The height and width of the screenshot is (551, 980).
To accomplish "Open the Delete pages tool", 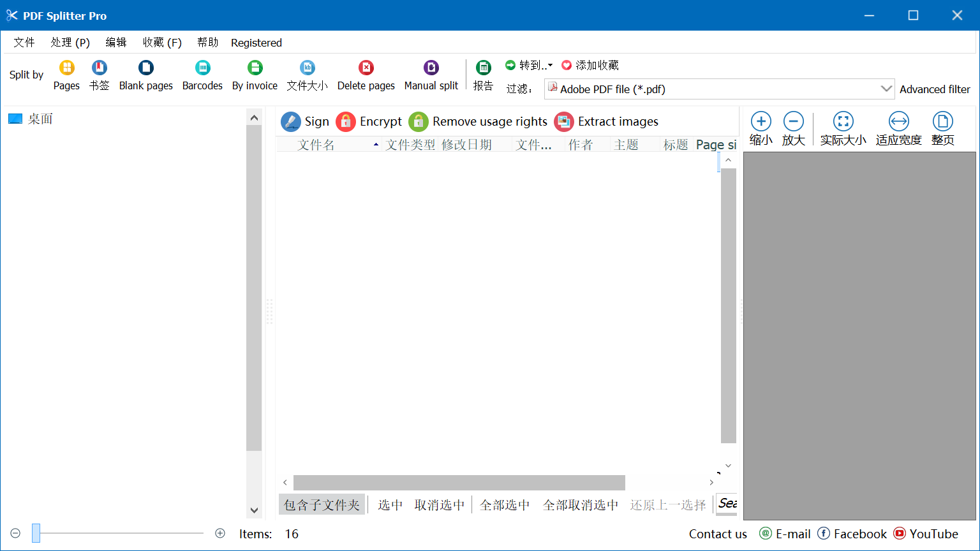I will (366, 68).
